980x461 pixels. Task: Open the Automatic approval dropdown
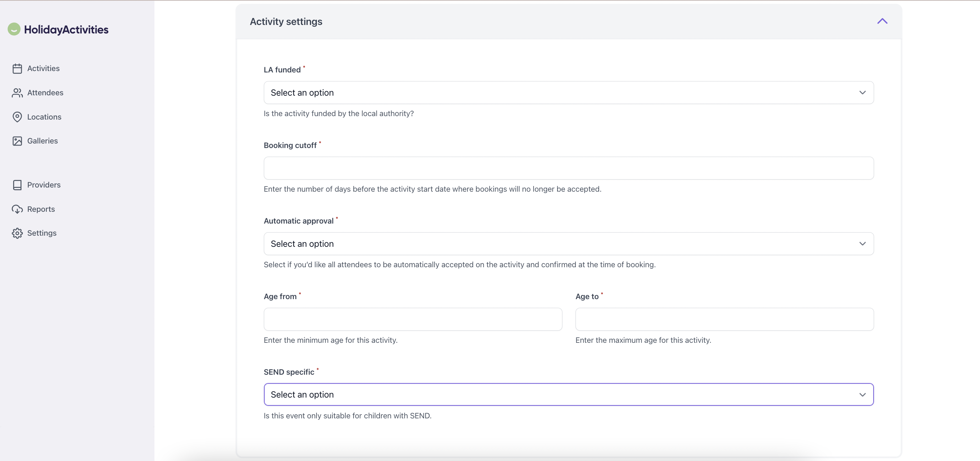568,244
